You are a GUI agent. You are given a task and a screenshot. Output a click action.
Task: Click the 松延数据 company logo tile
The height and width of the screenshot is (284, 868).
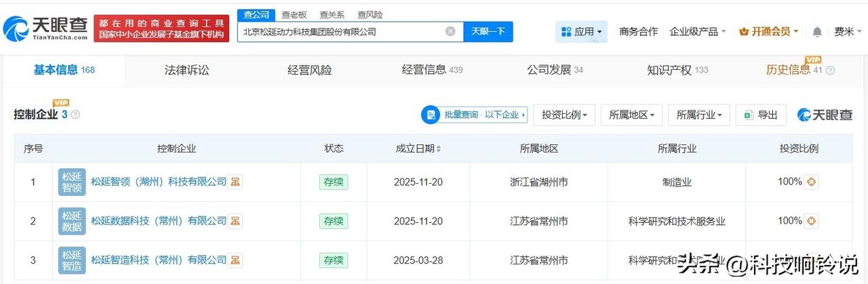coord(72,221)
